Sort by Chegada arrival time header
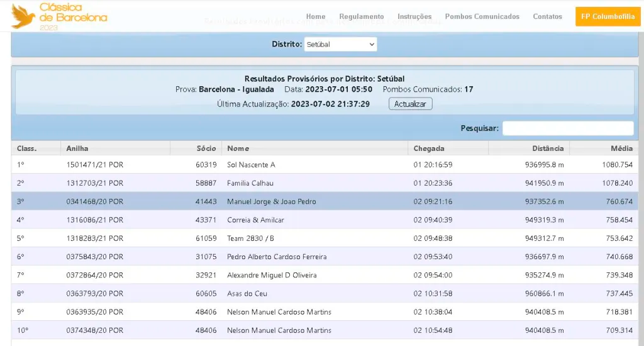Viewport: 644px width, 346px height. 429,148
